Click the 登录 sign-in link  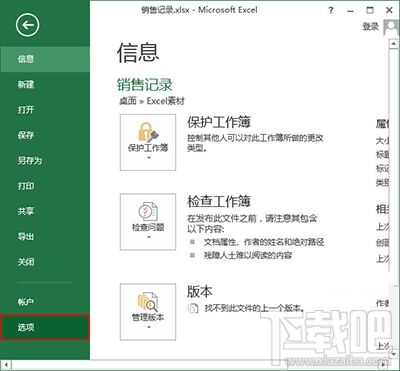point(371,27)
